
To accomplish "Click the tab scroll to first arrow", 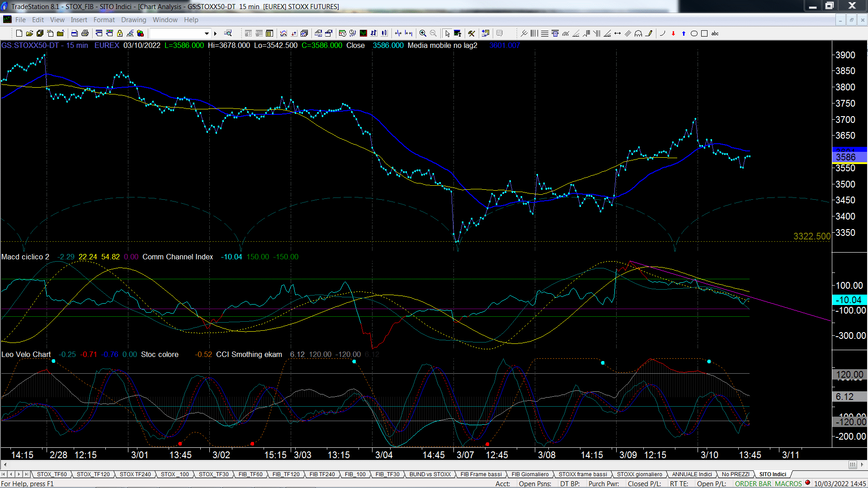I will 4,474.
